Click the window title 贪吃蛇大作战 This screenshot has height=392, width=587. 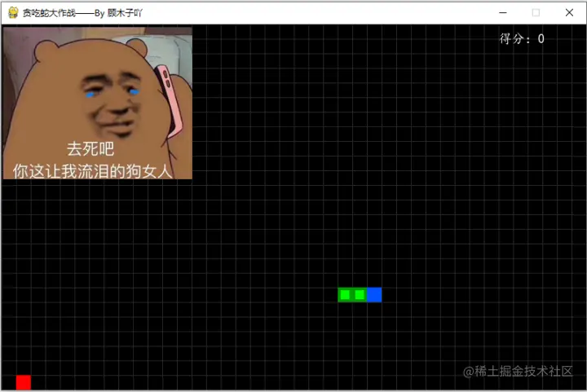(x=49, y=13)
